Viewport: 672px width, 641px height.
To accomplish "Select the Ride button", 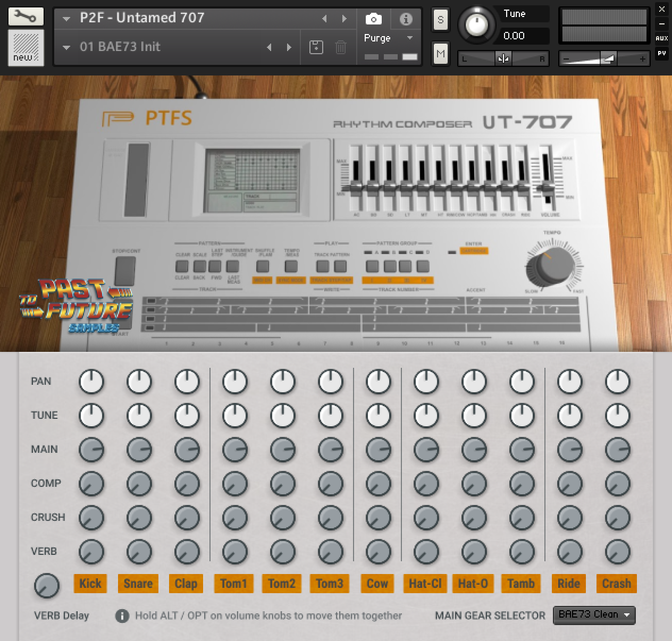I will (x=569, y=583).
